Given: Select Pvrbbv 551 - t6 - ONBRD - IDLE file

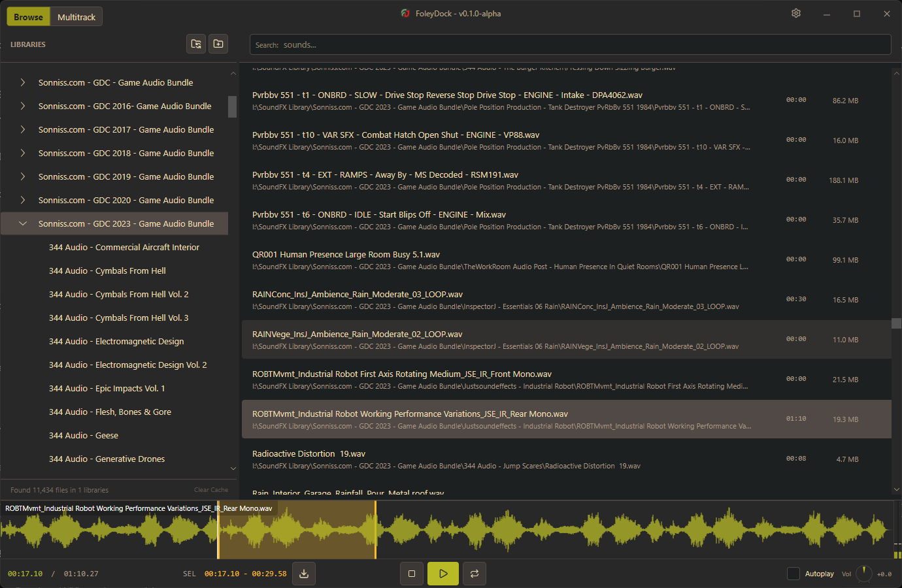Looking at the screenshot, I should click(x=566, y=220).
